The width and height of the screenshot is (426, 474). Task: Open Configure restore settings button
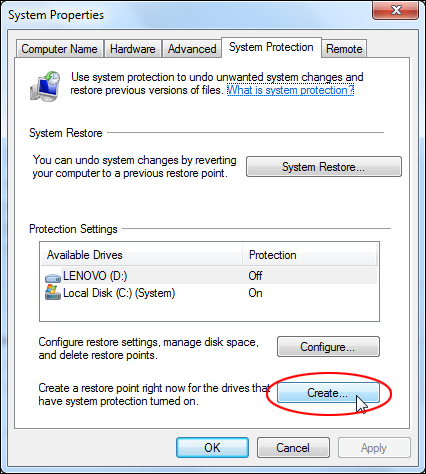tap(328, 347)
